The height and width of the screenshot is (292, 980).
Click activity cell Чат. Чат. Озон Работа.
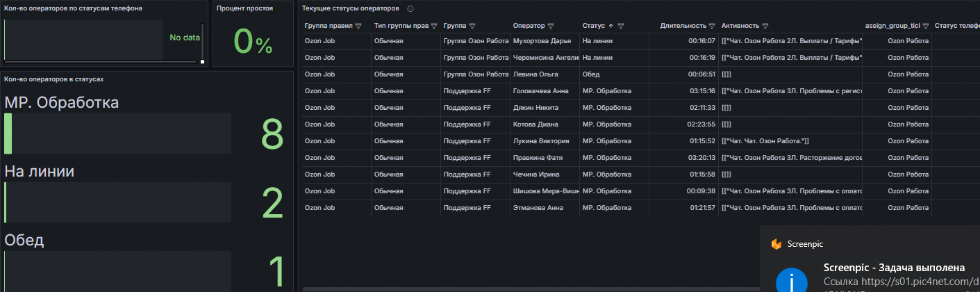(x=790, y=141)
